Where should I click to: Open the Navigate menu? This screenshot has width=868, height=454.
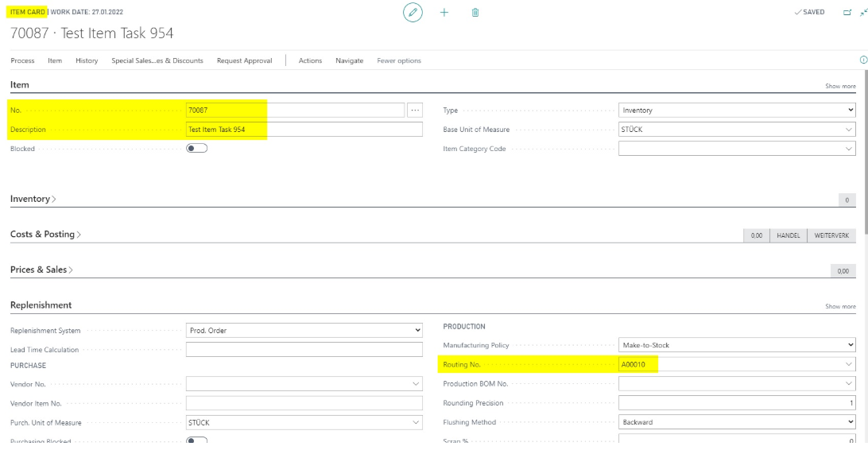[x=349, y=60]
